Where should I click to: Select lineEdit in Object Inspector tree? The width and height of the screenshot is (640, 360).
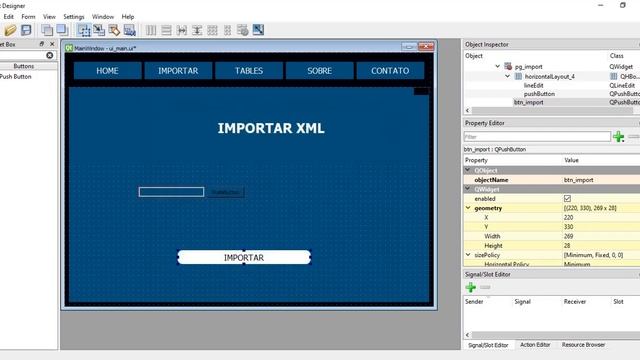(x=533, y=85)
